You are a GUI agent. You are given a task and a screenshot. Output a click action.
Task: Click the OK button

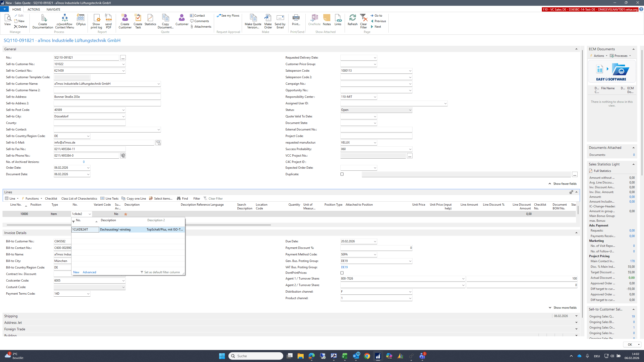(x=630, y=344)
